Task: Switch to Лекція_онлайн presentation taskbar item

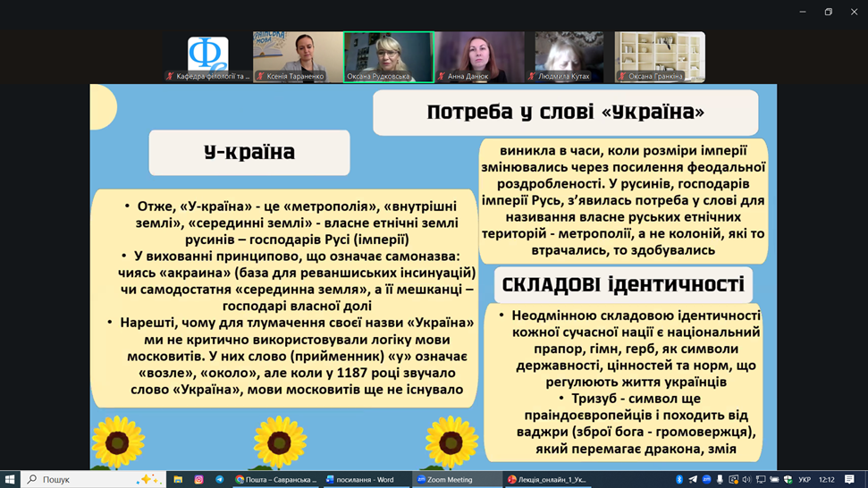Action: (x=549, y=480)
